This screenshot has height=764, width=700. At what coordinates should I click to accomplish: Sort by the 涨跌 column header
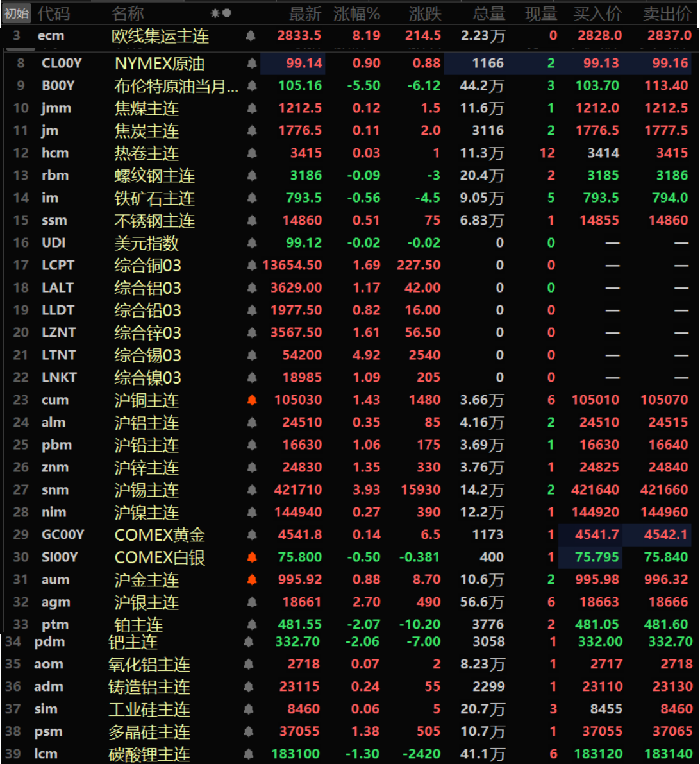coord(425,13)
